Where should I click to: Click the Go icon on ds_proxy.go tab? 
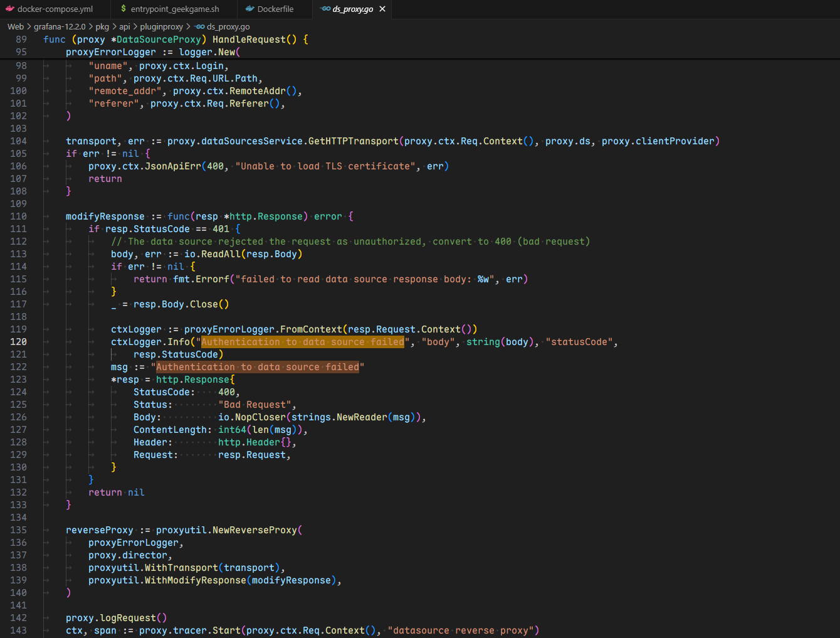coord(325,9)
